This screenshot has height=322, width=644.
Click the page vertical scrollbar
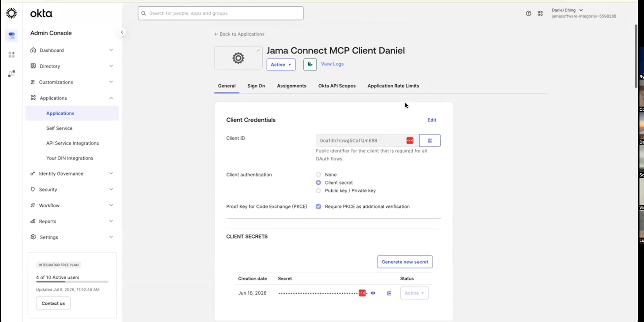pyautogui.click(x=636, y=56)
